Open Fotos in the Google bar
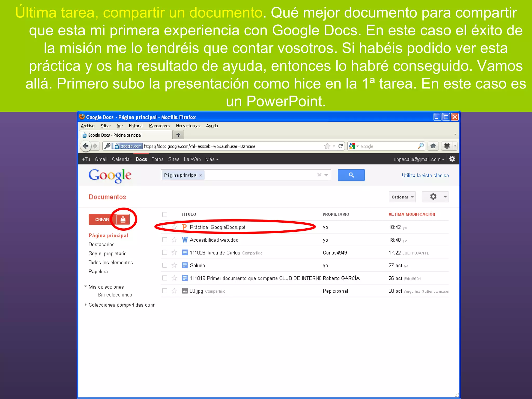This screenshot has width=532, height=399. point(157,159)
